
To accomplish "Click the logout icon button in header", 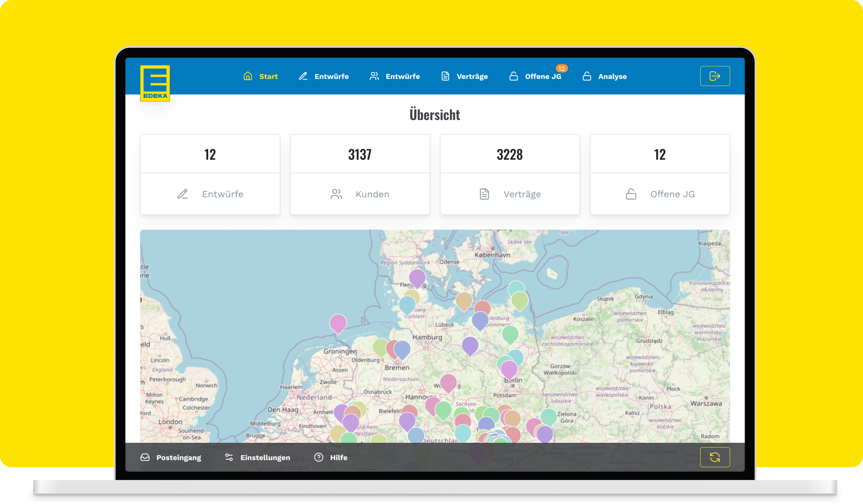I will 715,76.
